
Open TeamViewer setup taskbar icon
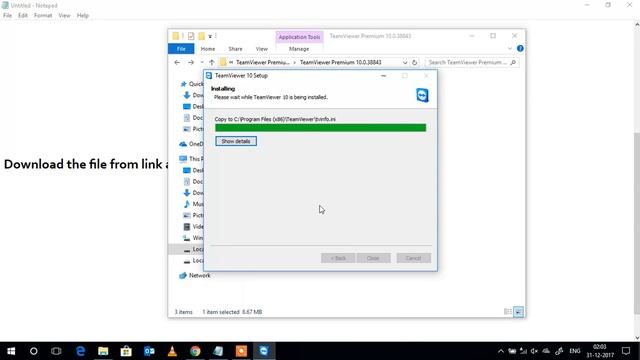tap(264, 351)
